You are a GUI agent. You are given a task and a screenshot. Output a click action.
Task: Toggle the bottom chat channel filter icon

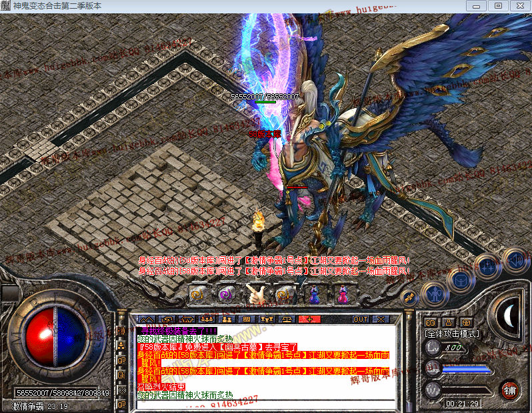coord(121,404)
